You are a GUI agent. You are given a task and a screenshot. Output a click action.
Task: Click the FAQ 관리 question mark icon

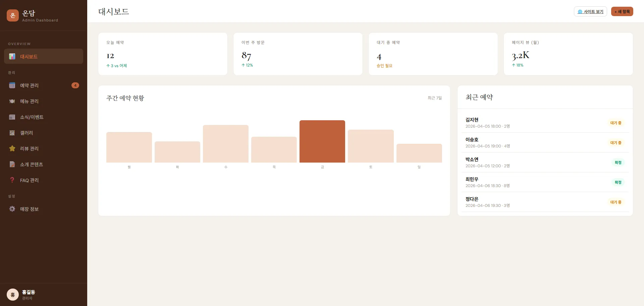pyautogui.click(x=12, y=180)
